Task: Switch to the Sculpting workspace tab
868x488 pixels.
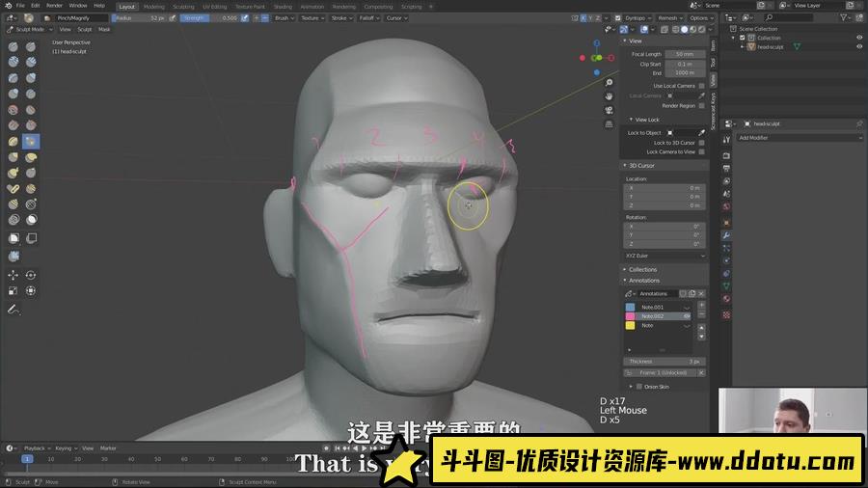Action: tap(183, 7)
